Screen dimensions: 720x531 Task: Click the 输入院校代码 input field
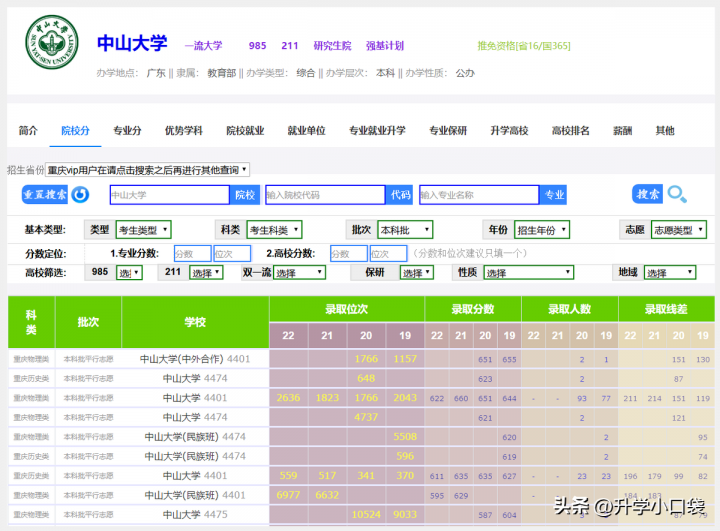(326, 195)
